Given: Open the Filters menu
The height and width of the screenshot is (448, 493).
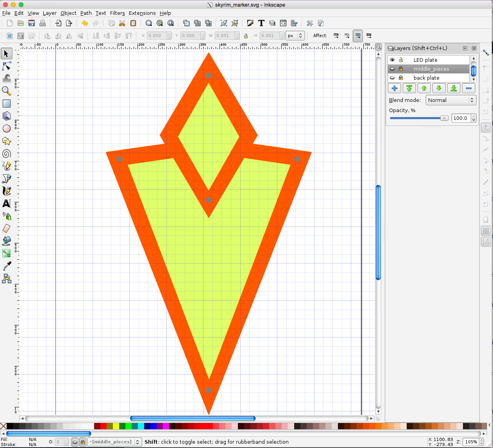Looking at the screenshot, I should click(117, 13).
